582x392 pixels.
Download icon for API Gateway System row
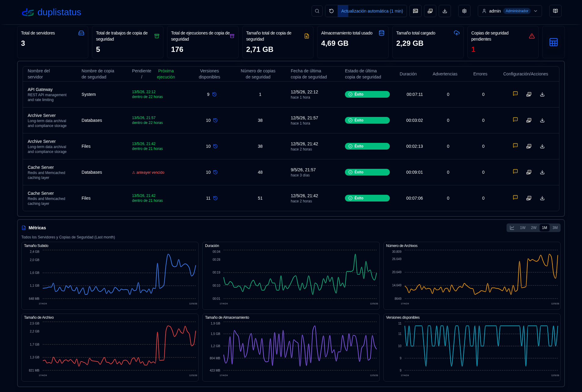click(x=542, y=94)
